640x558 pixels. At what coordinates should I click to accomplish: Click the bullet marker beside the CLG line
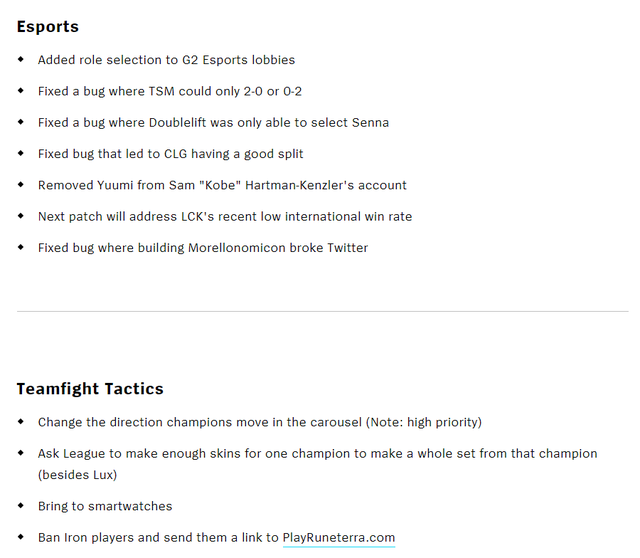(x=21, y=154)
